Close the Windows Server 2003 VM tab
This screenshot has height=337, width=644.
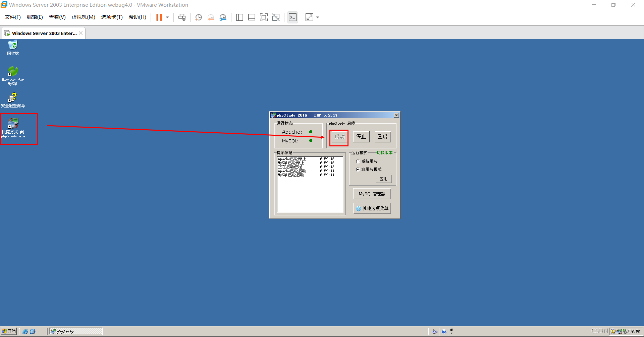coord(81,33)
